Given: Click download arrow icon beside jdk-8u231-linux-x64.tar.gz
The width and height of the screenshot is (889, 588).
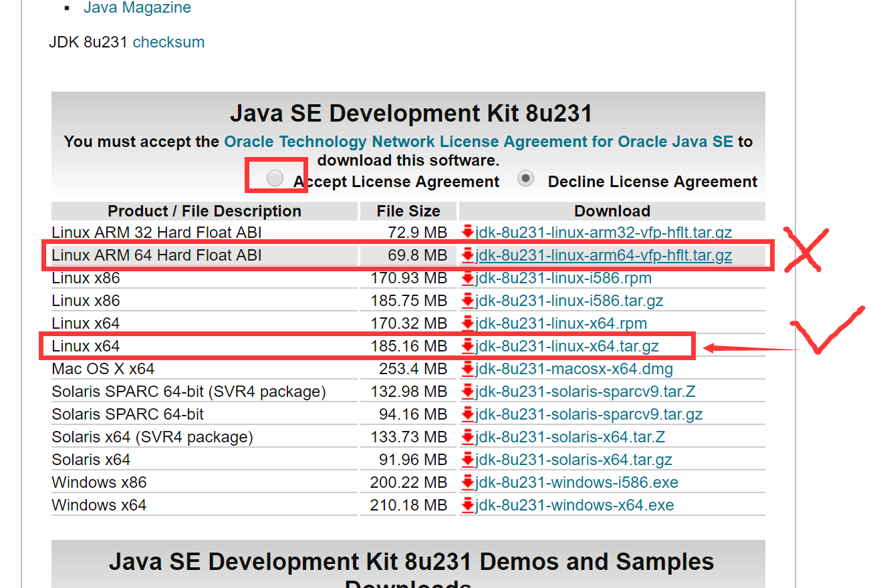Looking at the screenshot, I should [x=468, y=345].
